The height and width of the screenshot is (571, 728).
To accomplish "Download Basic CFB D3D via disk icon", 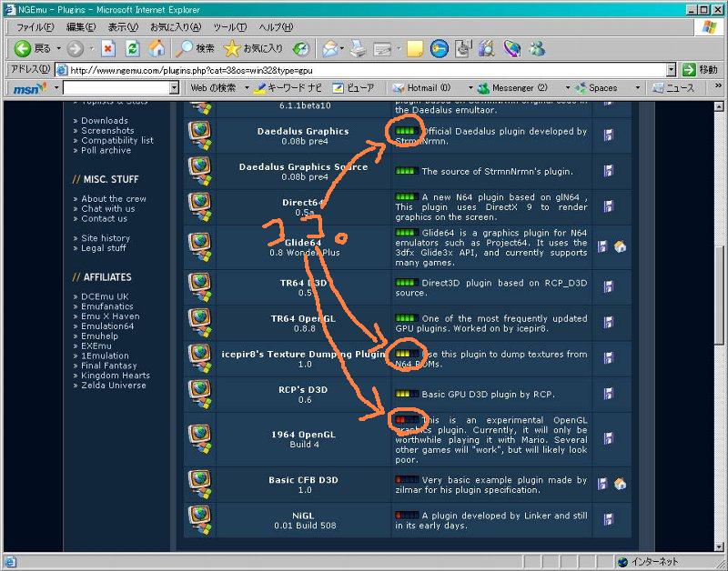I will (x=602, y=485).
